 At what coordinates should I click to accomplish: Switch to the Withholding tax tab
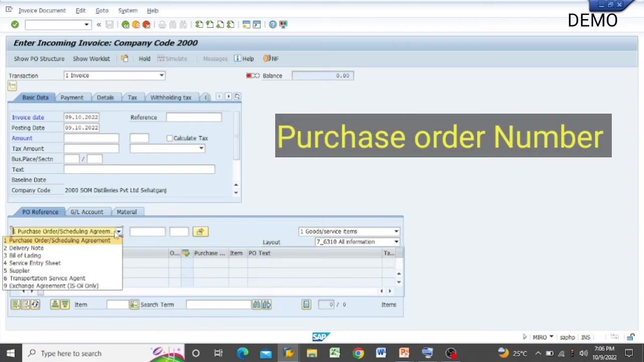171,98
